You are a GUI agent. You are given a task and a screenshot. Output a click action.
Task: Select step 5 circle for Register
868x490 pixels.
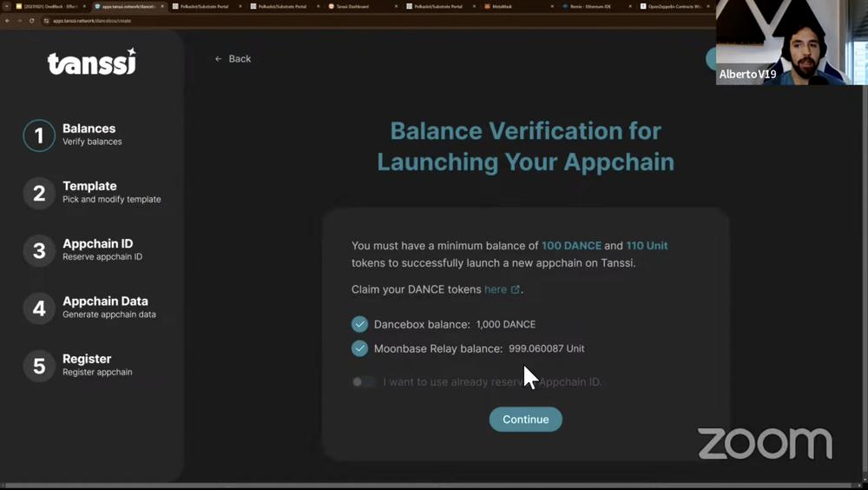39,366
